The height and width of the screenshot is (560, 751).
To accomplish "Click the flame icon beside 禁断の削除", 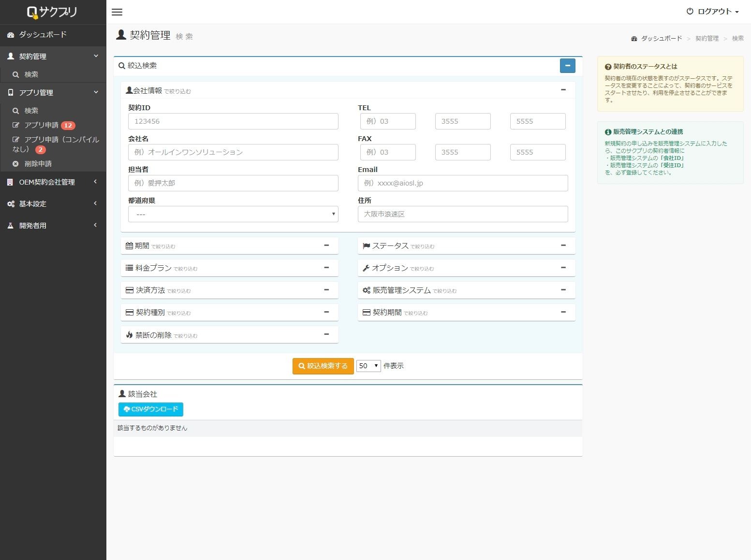I will coord(129,335).
